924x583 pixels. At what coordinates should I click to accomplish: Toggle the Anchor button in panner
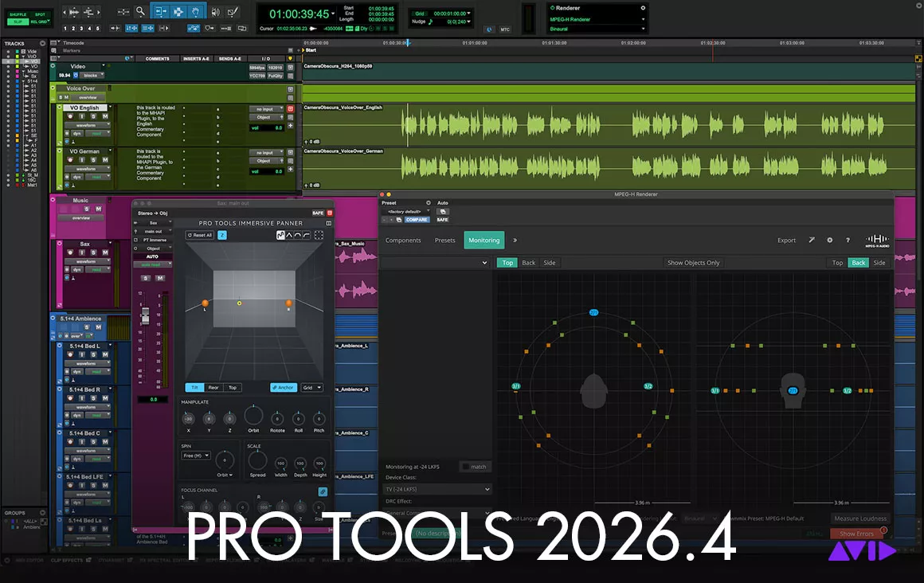284,387
